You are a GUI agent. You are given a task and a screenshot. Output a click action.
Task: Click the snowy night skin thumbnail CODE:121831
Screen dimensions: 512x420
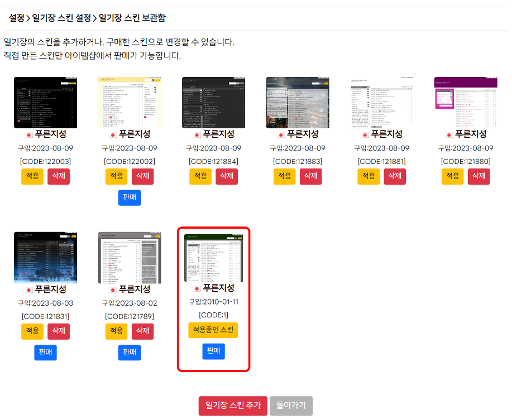(45, 258)
